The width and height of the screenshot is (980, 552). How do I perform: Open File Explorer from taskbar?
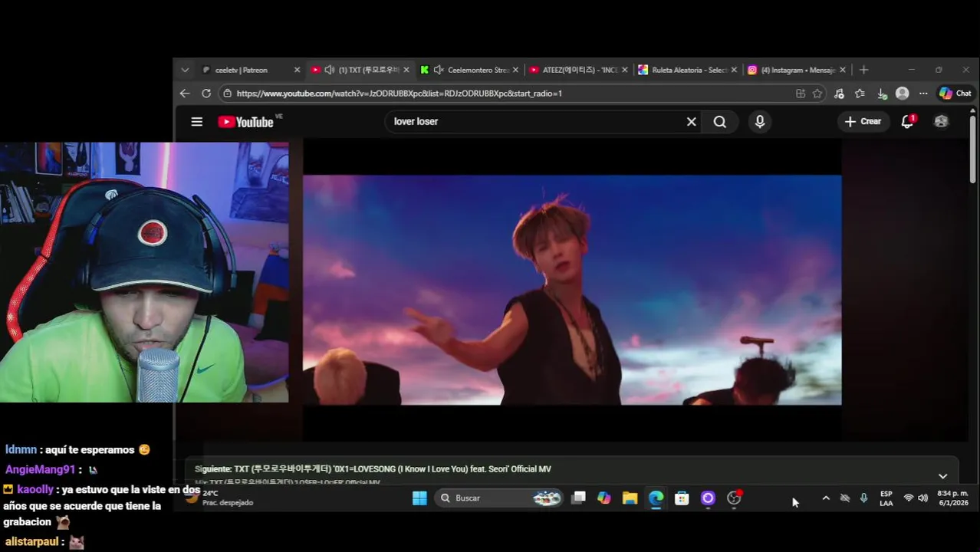[630, 498]
